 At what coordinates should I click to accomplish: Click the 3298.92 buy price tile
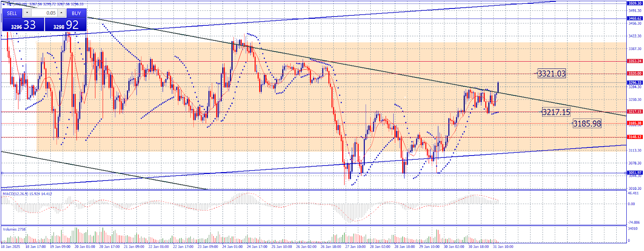(x=66, y=25)
